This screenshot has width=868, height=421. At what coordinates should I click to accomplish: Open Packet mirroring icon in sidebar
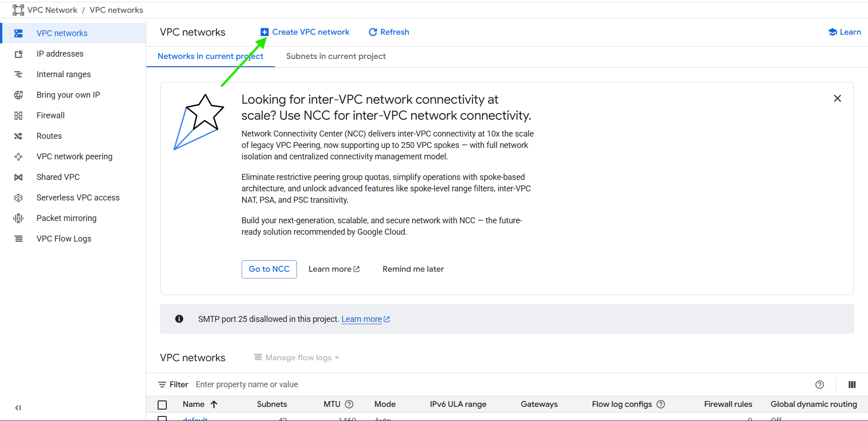(18, 218)
